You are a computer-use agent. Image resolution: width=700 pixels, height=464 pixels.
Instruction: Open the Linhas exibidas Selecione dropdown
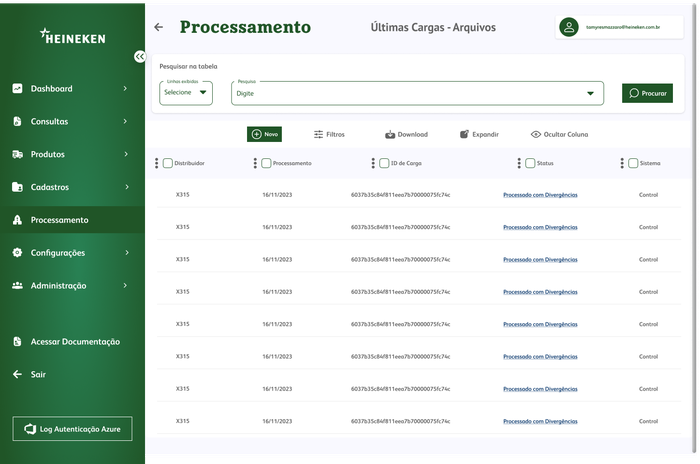186,93
